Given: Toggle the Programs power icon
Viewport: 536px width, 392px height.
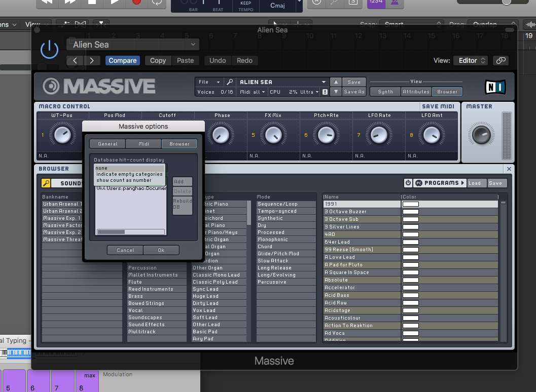Looking at the screenshot, I should [x=408, y=183].
